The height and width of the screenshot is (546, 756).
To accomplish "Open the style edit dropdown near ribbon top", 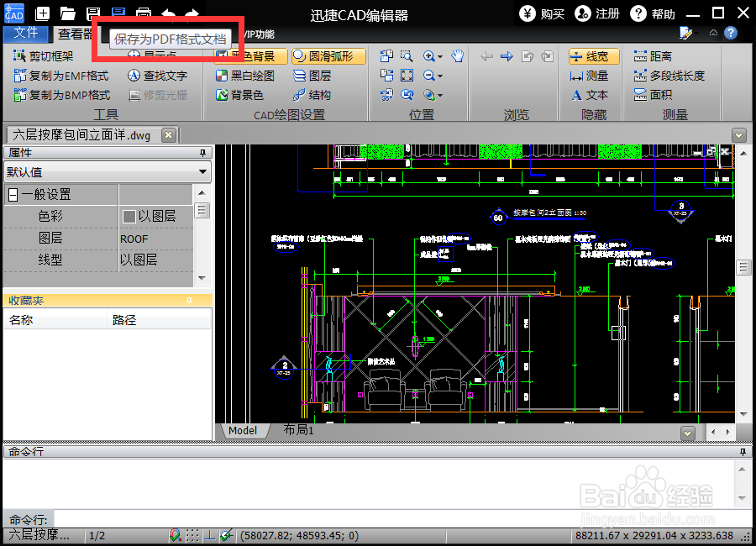I will pos(689,33).
